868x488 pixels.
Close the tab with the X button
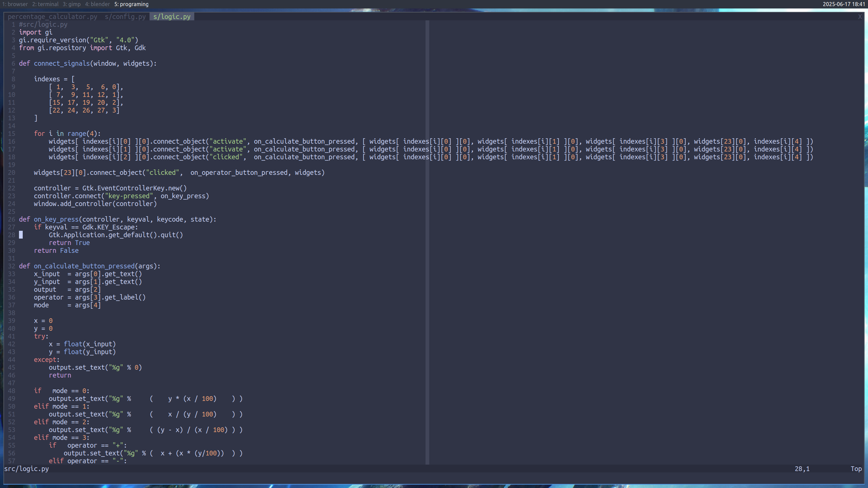pos(860,17)
